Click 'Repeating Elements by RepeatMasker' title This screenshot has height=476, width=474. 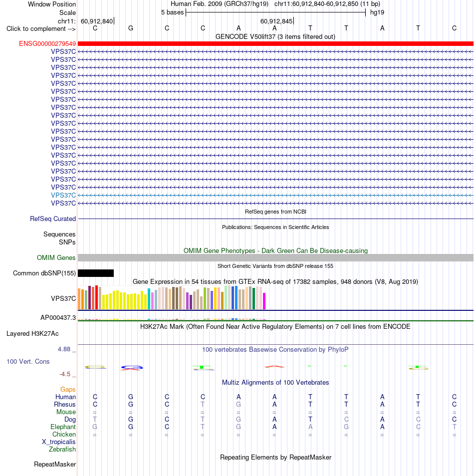click(x=275, y=457)
